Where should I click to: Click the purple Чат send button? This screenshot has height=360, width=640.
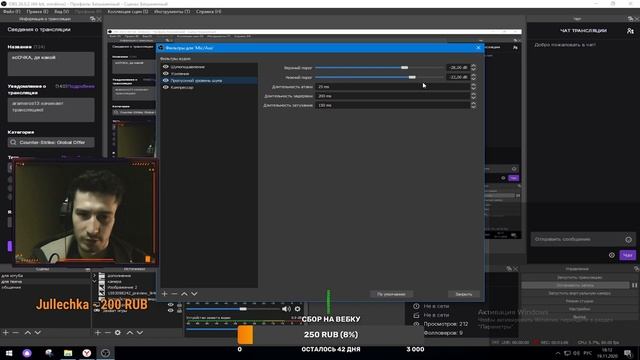click(x=627, y=255)
